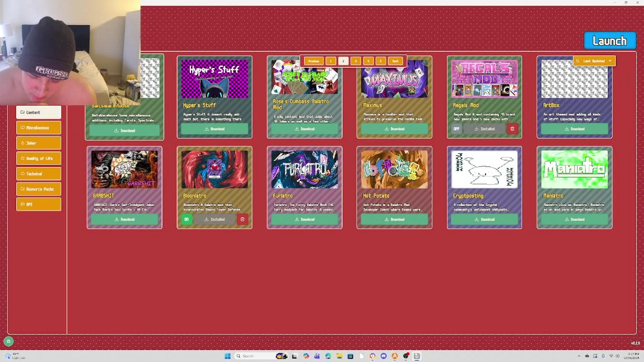Open the Furlatro banner thumbnail
This screenshot has width=644, height=362.
click(304, 169)
